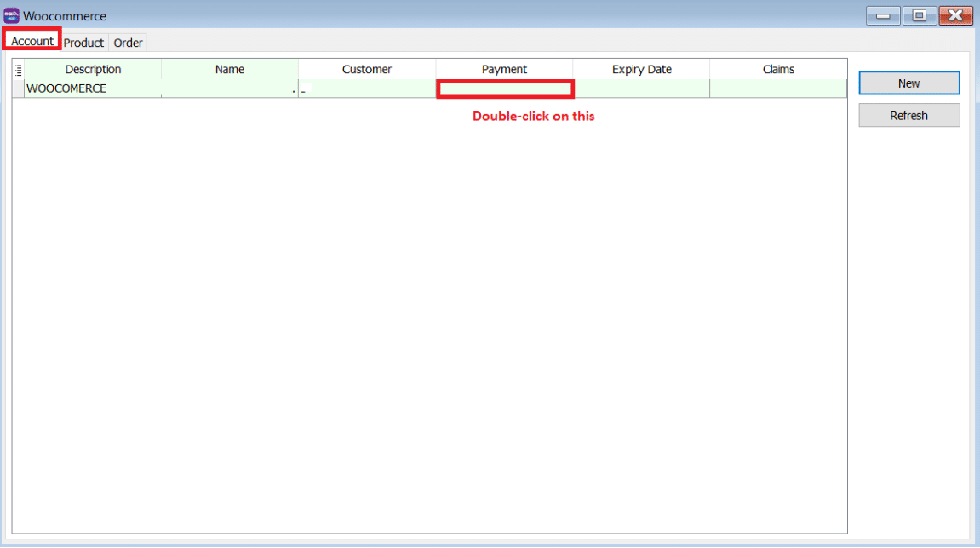980x548 pixels.
Task: Click the Claims column header
Action: point(778,70)
